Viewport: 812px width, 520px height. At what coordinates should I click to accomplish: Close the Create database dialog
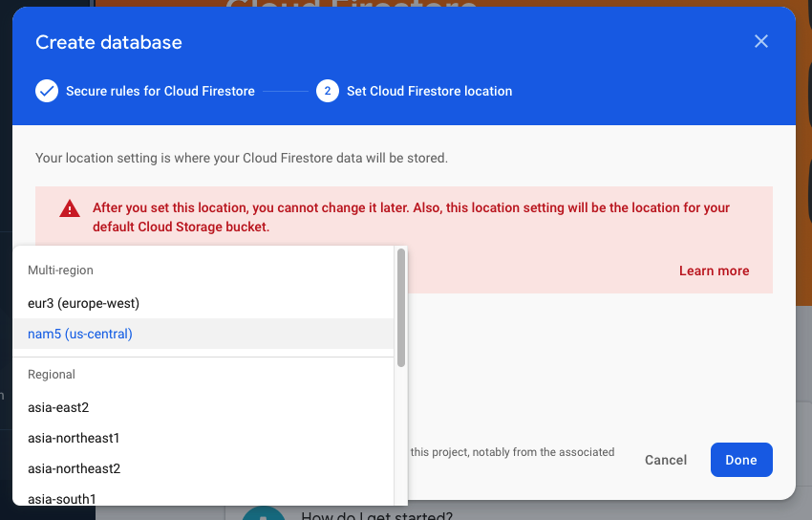point(760,41)
